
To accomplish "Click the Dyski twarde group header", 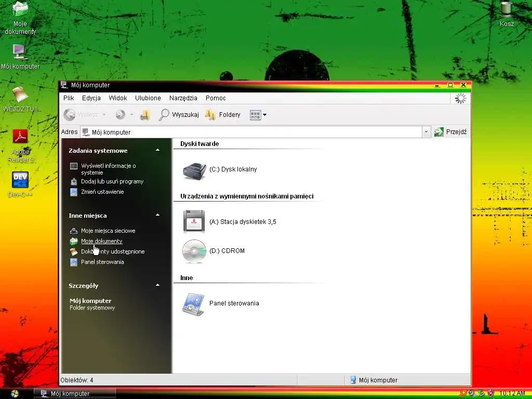I will [199, 144].
